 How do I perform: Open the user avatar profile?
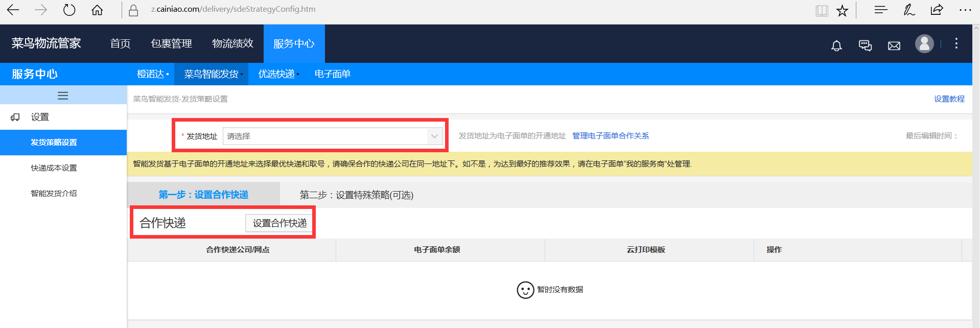click(924, 44)
